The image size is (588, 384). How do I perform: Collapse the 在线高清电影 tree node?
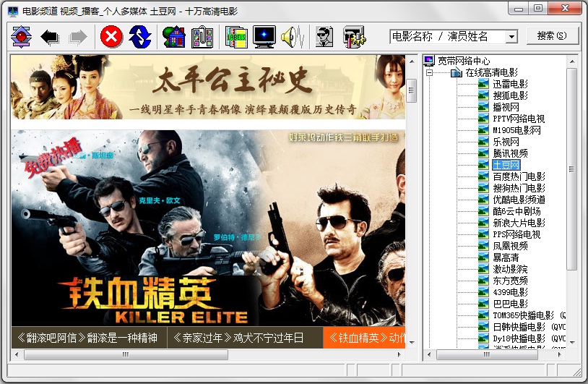[429, 73]
